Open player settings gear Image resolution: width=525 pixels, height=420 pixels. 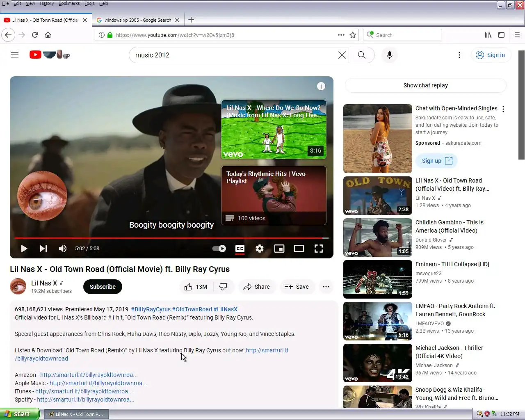[260, 249]
